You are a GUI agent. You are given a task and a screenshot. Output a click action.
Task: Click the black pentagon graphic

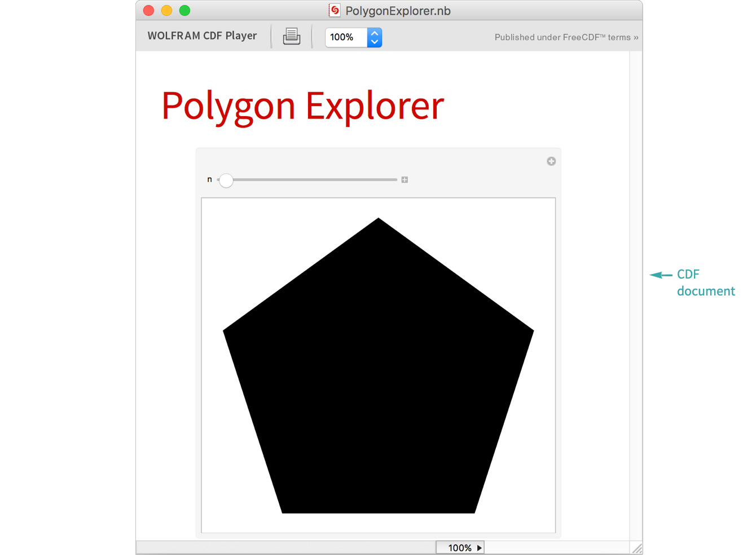(x=378, y=383)
